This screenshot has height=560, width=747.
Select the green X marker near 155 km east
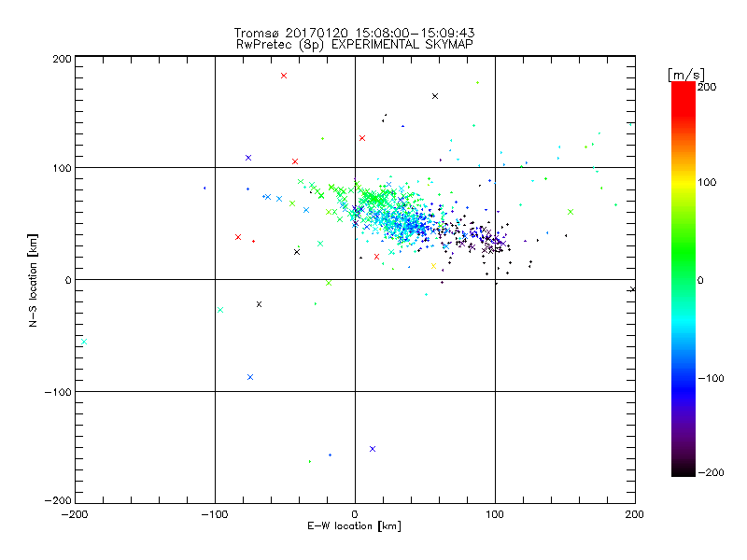pos(571,212)
